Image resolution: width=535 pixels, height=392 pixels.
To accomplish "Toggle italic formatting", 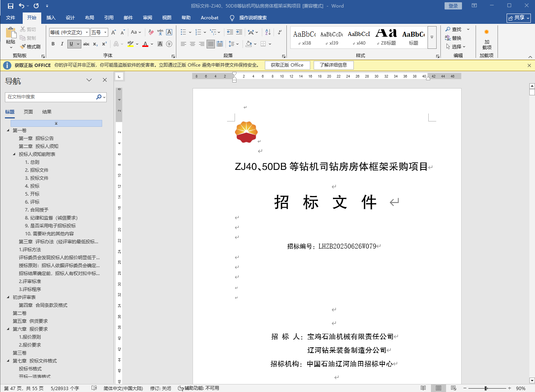I will (x=62, y=44).
